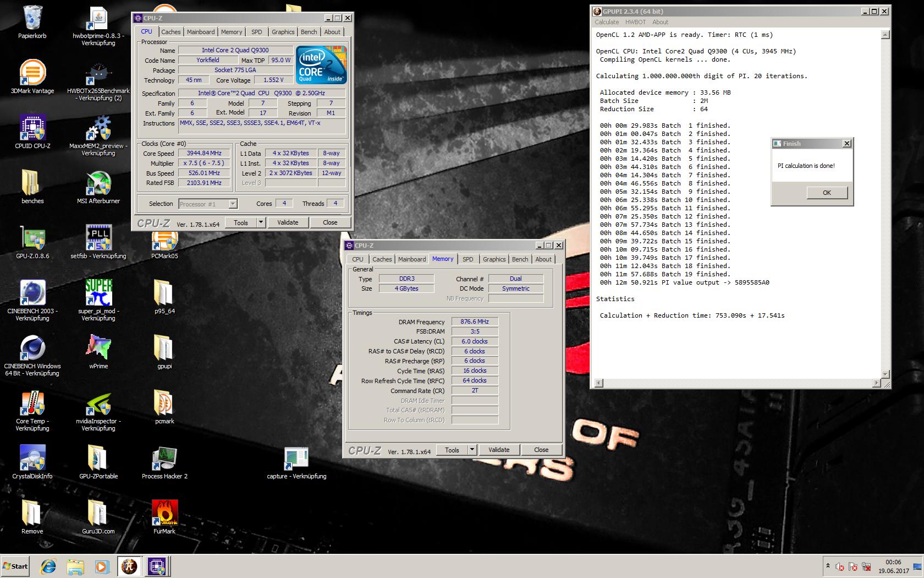Viewport: 924px width, 578px height.
Task: Click Tools button in CPU-Z Memory window
Action: point(452,450)
